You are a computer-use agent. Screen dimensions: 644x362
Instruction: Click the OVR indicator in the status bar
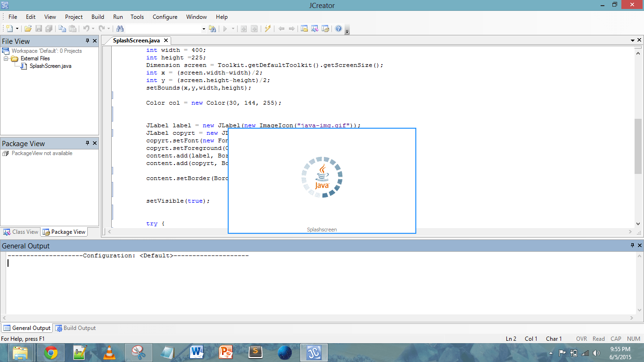pos(581,339)
